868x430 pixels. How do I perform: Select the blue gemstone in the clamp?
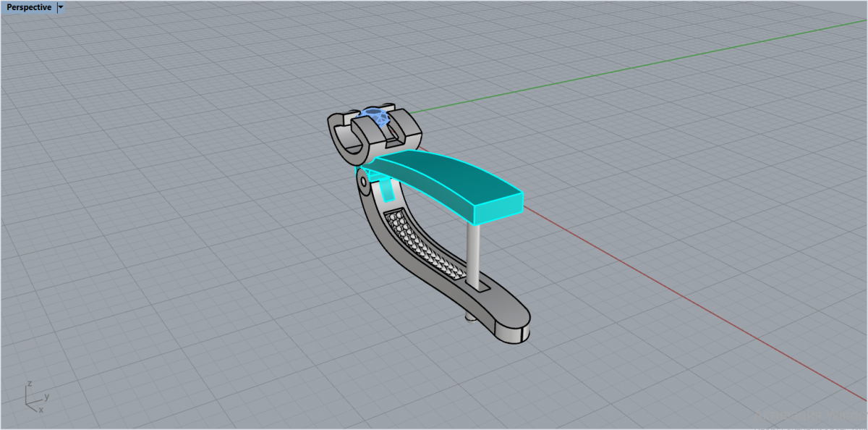coord(375,117)
